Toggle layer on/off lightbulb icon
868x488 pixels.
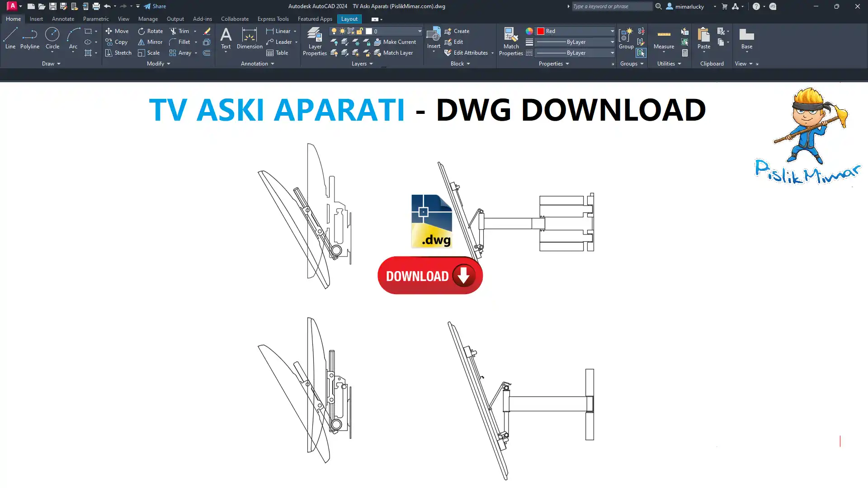pyautogui.click(x=334, y=31)
